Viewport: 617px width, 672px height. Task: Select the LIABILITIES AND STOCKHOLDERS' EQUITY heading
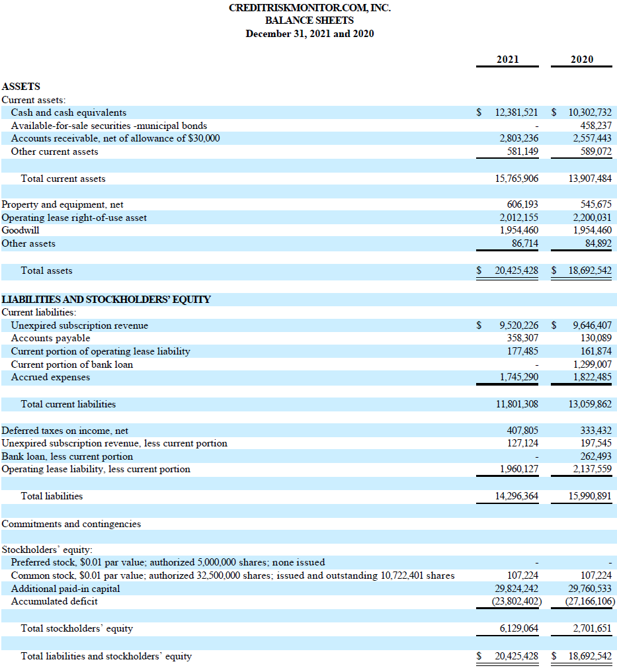[106, 300]
